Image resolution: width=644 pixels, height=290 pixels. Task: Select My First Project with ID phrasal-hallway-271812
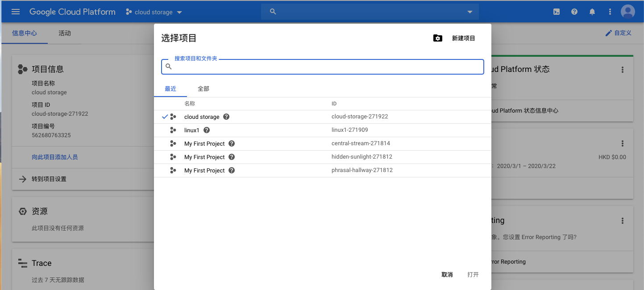(x=323, y=170)
